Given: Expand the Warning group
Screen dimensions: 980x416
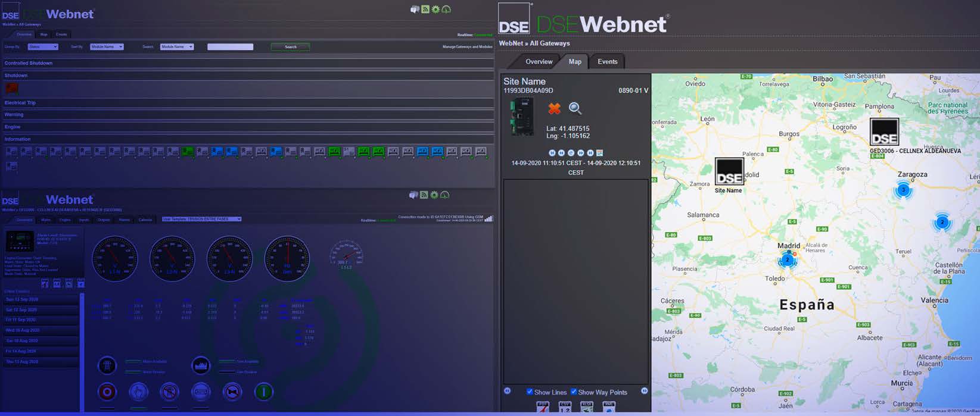Looking at the screenshot, I should pyautogui.click(x=248, y=115).
